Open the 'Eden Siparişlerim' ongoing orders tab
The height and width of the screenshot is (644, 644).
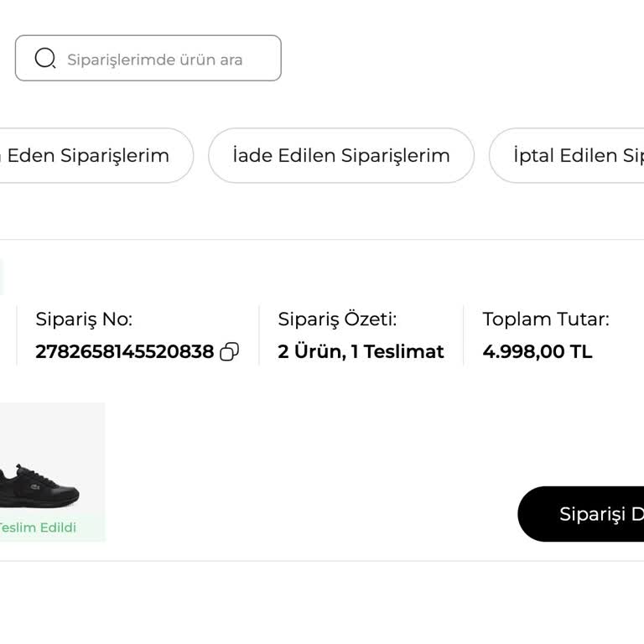[x=87, y=155]
